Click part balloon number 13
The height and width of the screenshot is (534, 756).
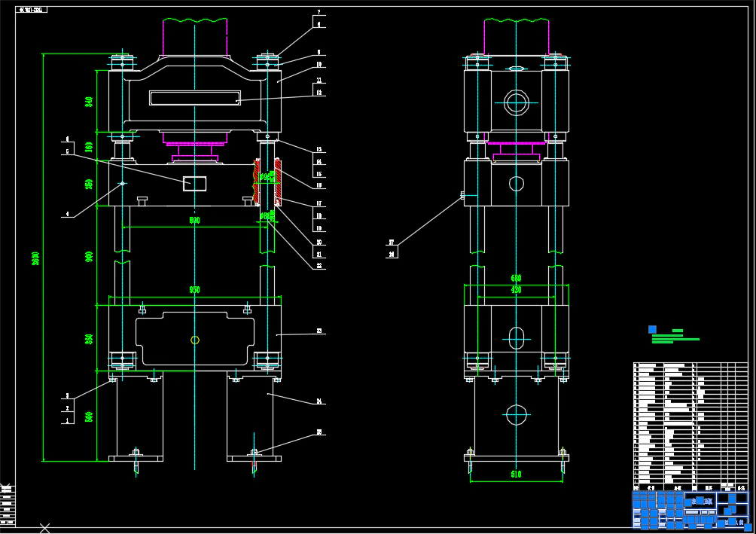point(319,150)
